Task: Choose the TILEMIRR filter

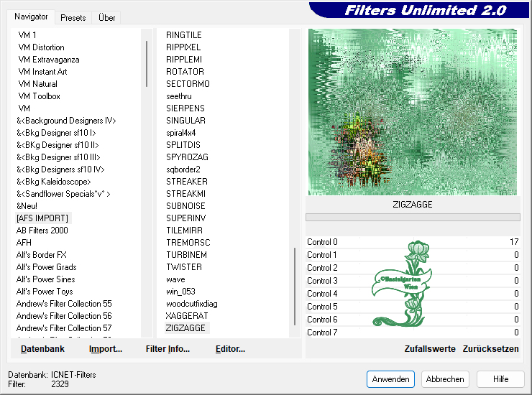Action: [184, 231]
